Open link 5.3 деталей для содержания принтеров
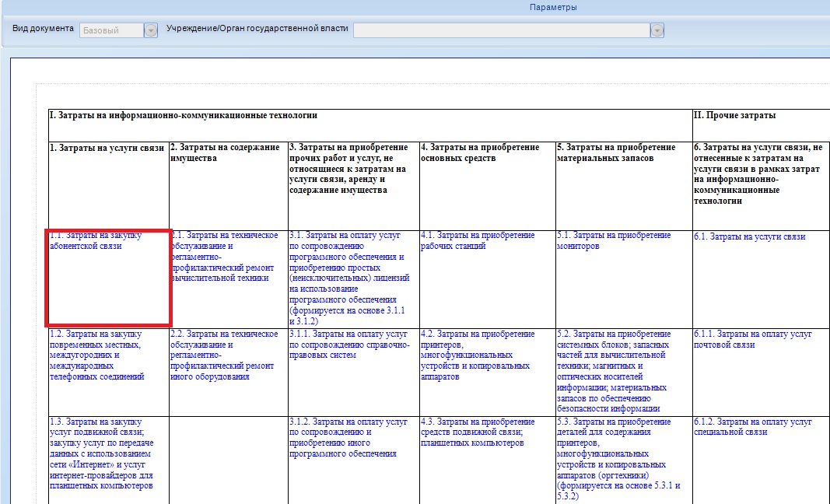This screenshot has height=504, width=830. (x=618, y=459)
